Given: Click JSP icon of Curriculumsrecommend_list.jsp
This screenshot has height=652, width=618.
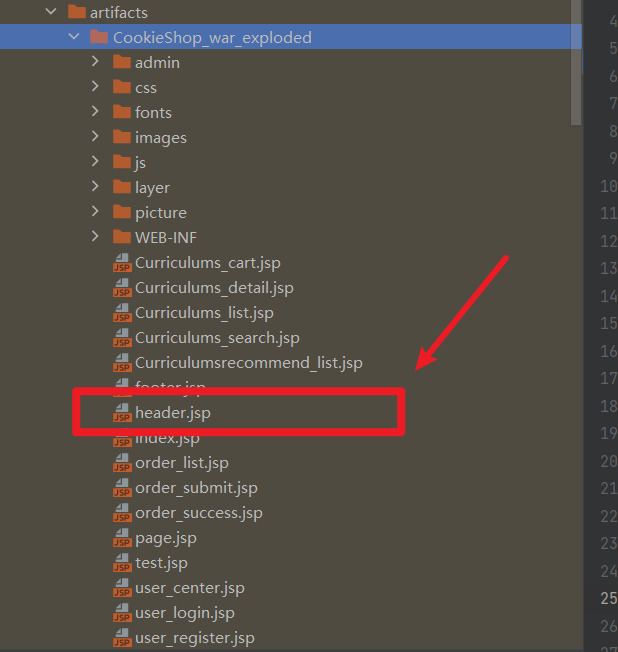Looking at the screenshot, I should coord(122,363).
